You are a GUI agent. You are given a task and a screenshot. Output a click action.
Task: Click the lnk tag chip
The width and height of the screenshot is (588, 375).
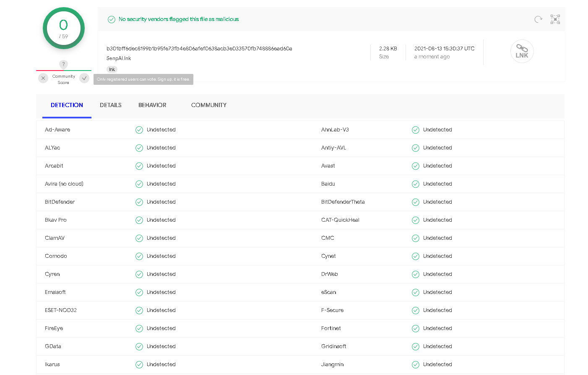point(112,70)
